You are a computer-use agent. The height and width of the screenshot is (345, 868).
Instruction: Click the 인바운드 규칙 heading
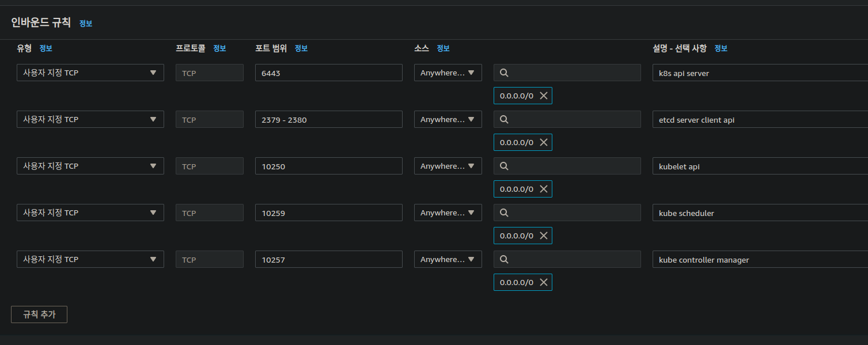tap(41, 22)
